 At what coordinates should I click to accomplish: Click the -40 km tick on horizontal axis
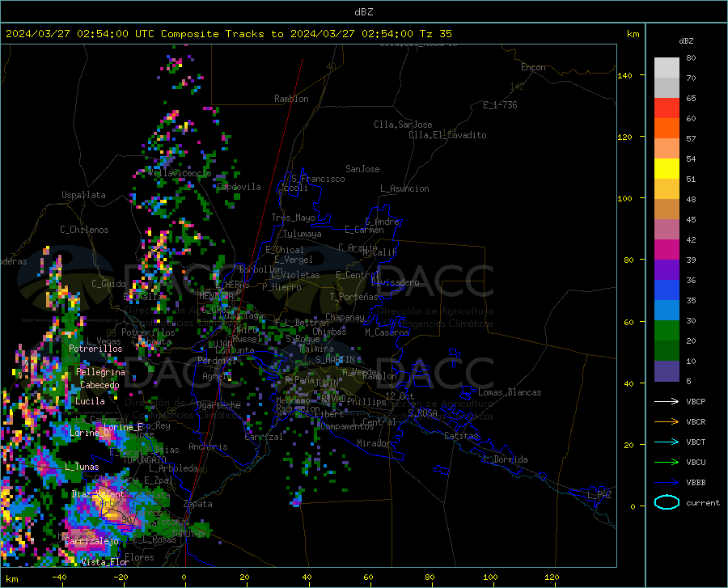click(59, 577)
